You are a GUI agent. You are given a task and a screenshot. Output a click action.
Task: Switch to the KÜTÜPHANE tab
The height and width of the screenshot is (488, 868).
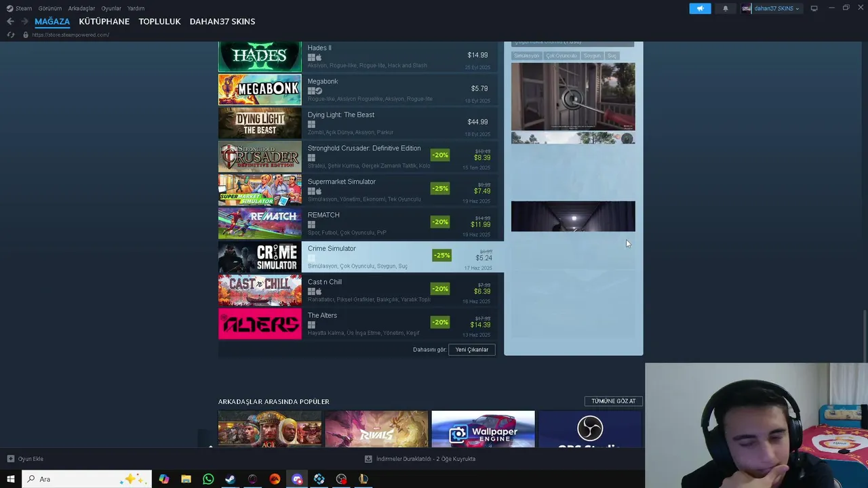click(x=104, y=22)
